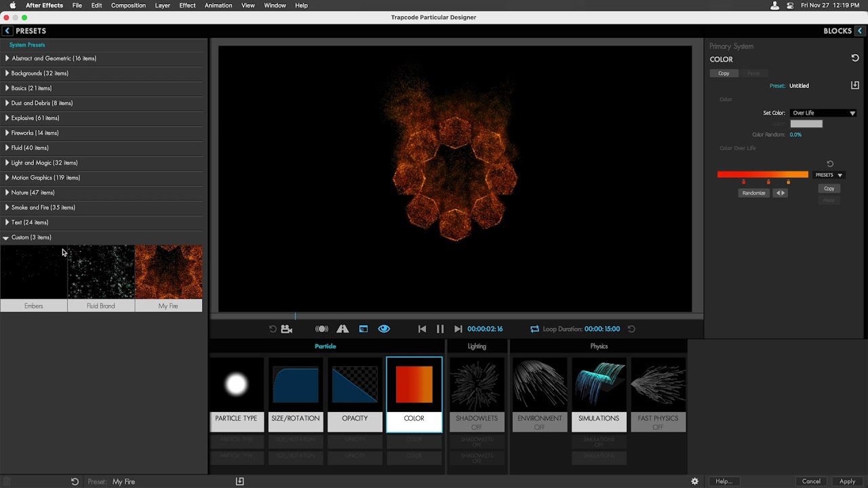Open the Particle Type block

236,394
